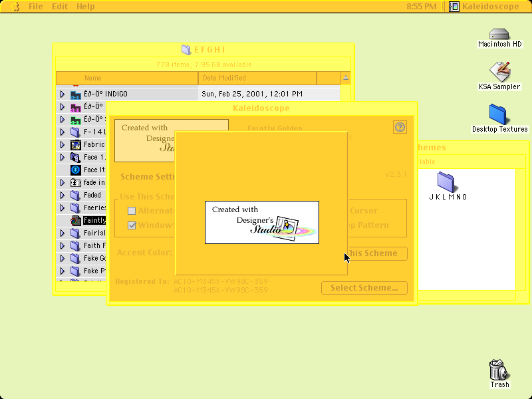Select the Macintosh HD drive icon
Viewport: 532px width, 399px height.
coord(499,34)
